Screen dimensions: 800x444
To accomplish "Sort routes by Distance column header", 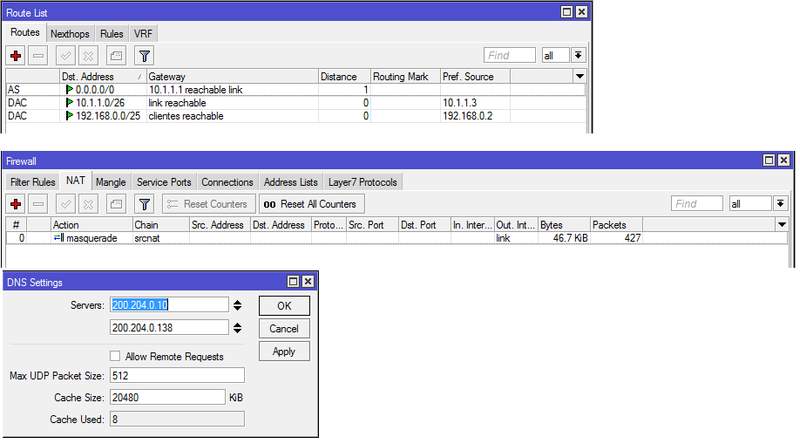I will (x=344, y=77).
